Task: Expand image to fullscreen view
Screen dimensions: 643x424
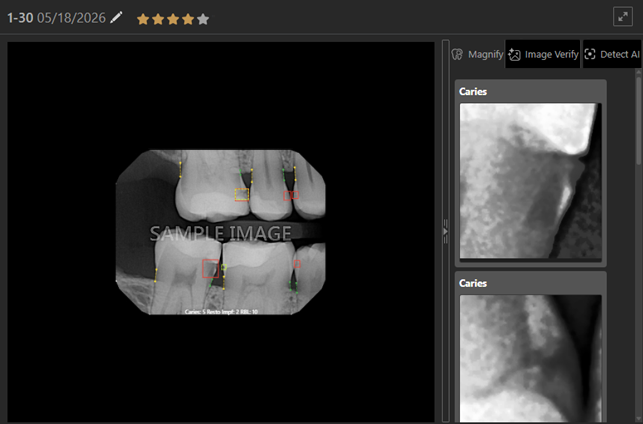Action: (622, 17)
